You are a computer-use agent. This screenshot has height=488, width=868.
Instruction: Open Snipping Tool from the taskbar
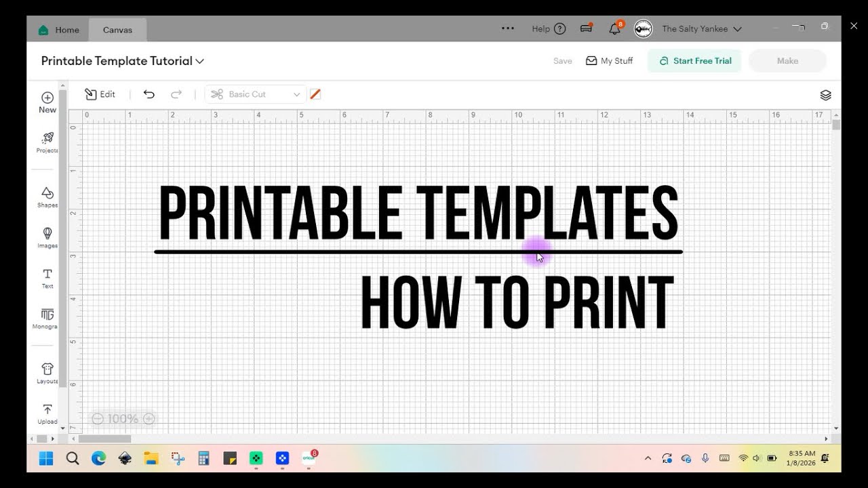click(178, 459)
